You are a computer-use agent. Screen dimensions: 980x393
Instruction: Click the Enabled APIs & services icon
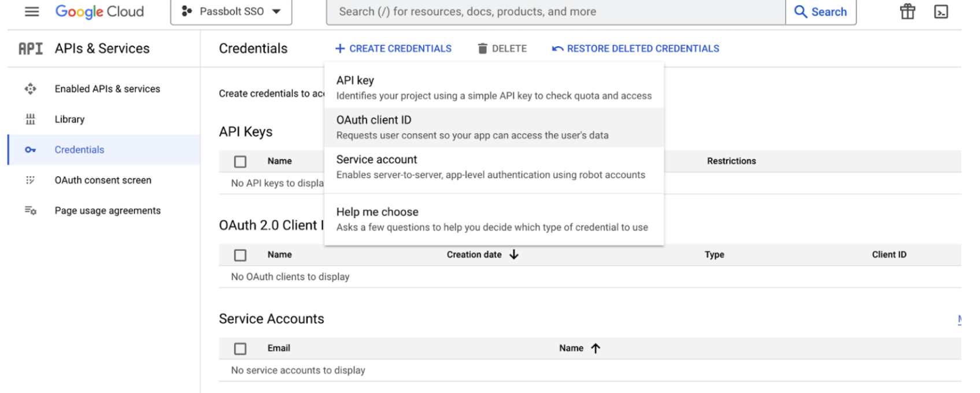tap(31, 88)
